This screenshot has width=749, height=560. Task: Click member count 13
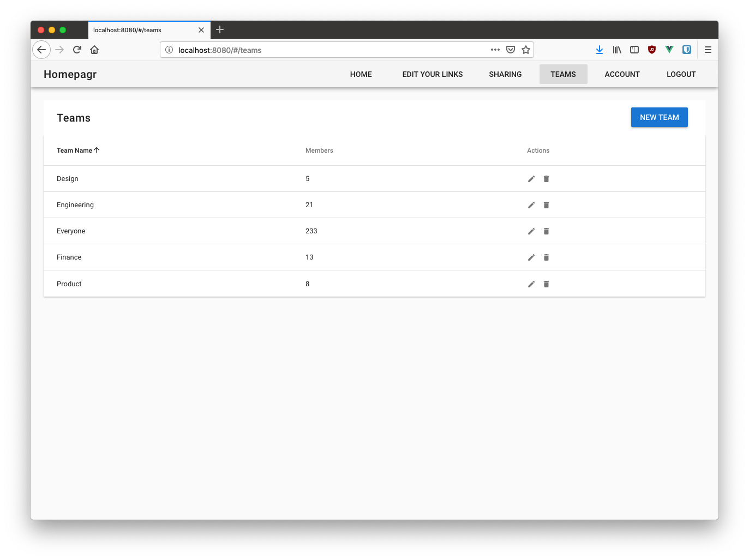pyautogui.click(x=309, y=257)
